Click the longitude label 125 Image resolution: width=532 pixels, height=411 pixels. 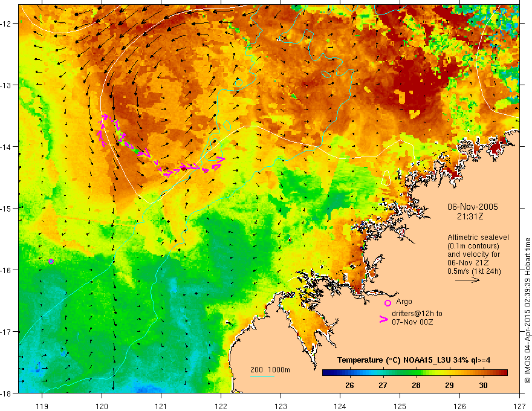click(400, 406)
